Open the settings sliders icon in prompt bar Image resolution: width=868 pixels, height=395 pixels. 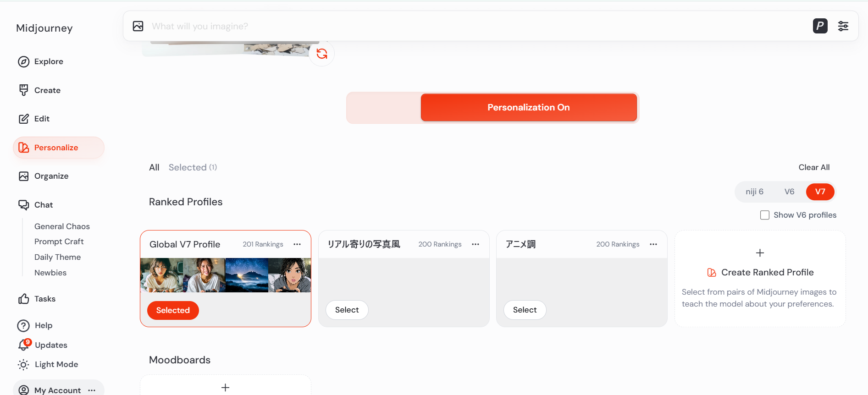843,26
